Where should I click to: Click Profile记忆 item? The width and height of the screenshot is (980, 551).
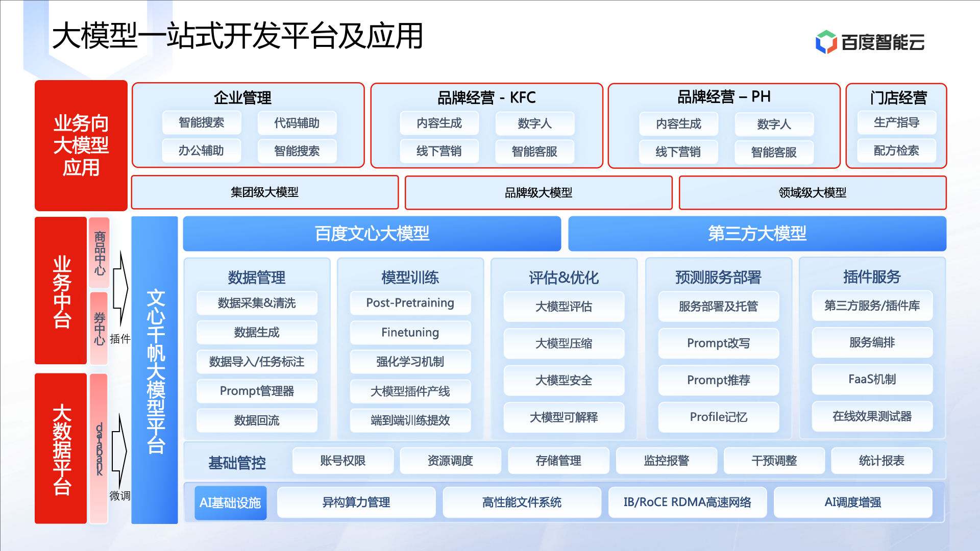click(x=719, y=417)
